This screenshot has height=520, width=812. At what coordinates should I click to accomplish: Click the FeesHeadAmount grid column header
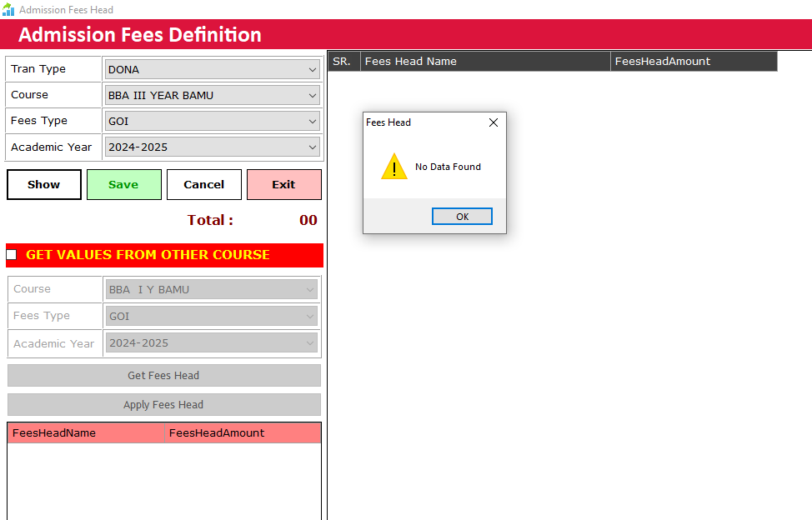[x=693, y=62]
